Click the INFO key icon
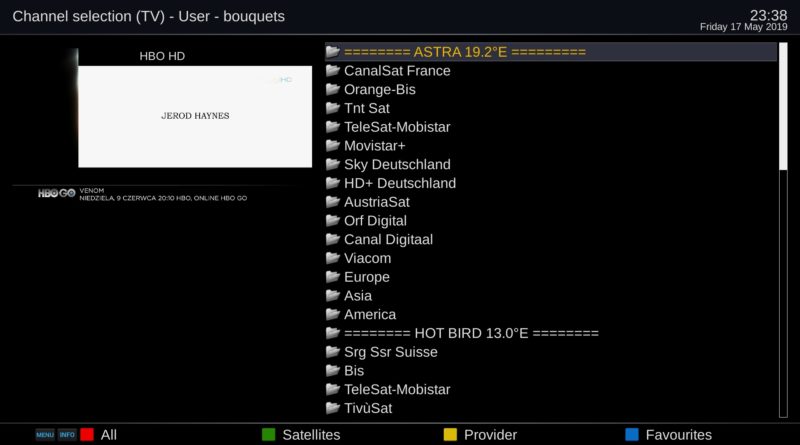This screenshot has width=800, height=445. pyautogui.click(x=67, y=435)
